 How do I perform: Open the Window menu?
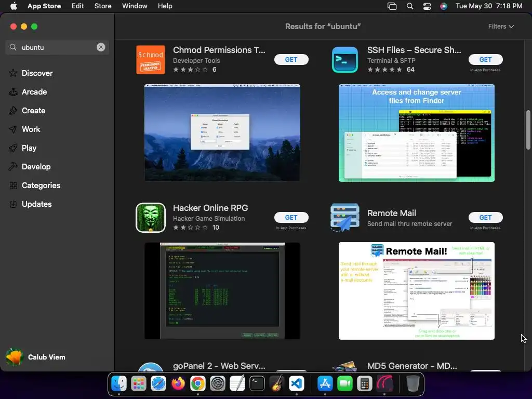click(x=135, y=6)
